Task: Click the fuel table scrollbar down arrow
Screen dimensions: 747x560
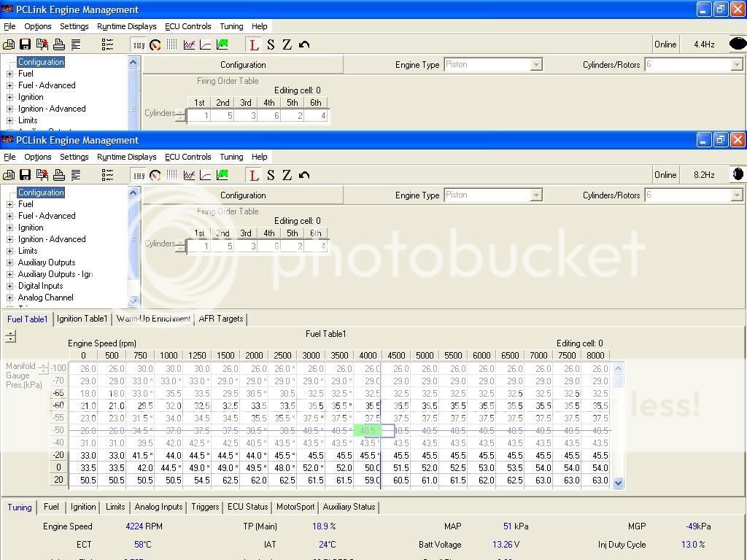Action: tap(619, 483)
